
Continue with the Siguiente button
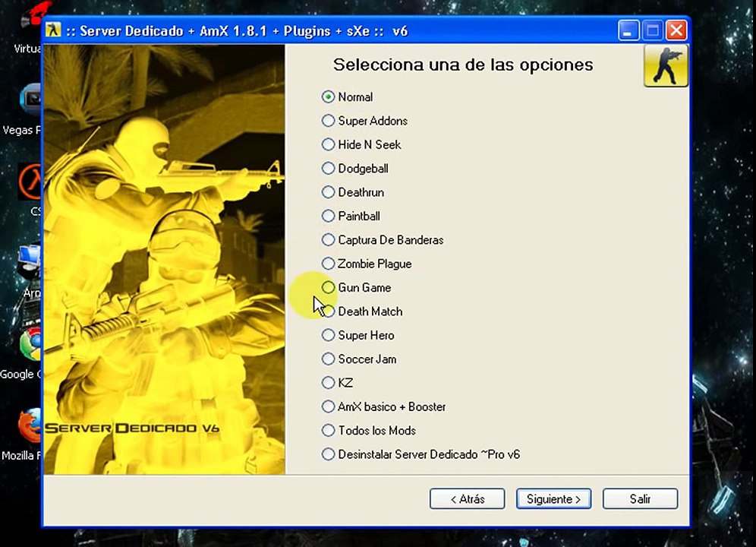tap(553, 498)
